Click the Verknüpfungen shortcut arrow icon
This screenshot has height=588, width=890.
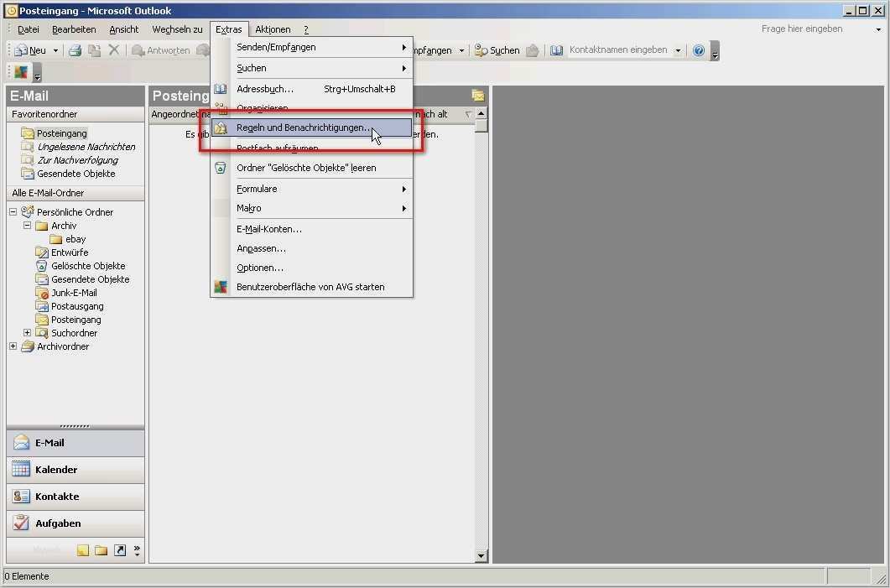point(120,550)
